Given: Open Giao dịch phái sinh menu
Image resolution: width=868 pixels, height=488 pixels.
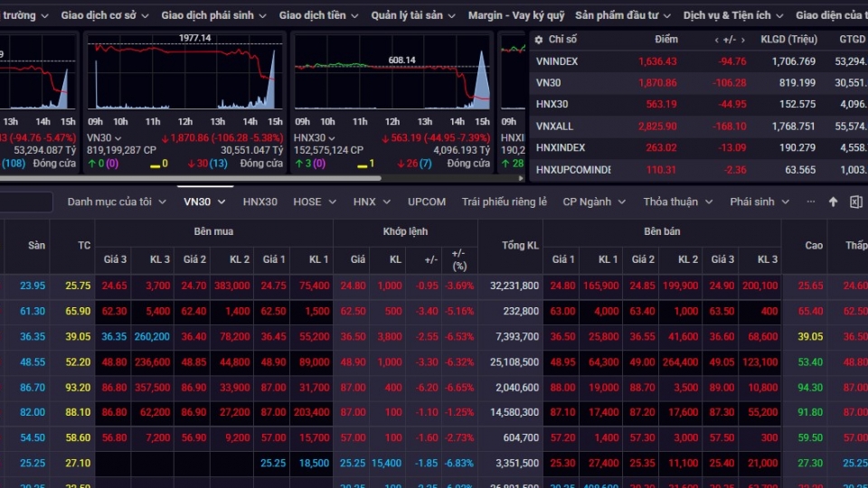Looking at the screenshot, I should click(x=213, y=15).
